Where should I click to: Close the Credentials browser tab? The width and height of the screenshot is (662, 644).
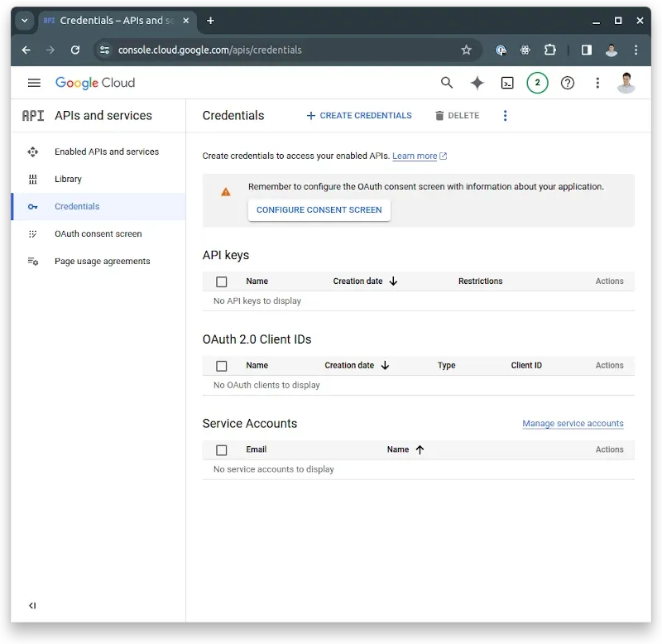click(185, 20)
